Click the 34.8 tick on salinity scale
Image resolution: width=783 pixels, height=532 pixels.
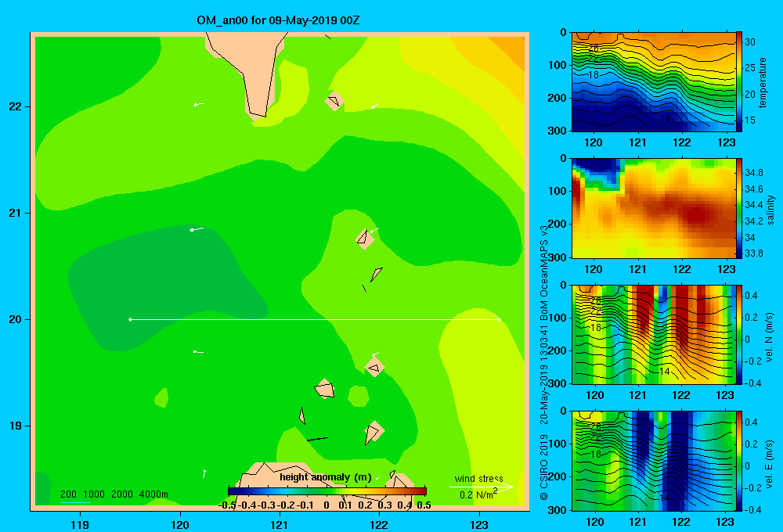click(753, 173)
